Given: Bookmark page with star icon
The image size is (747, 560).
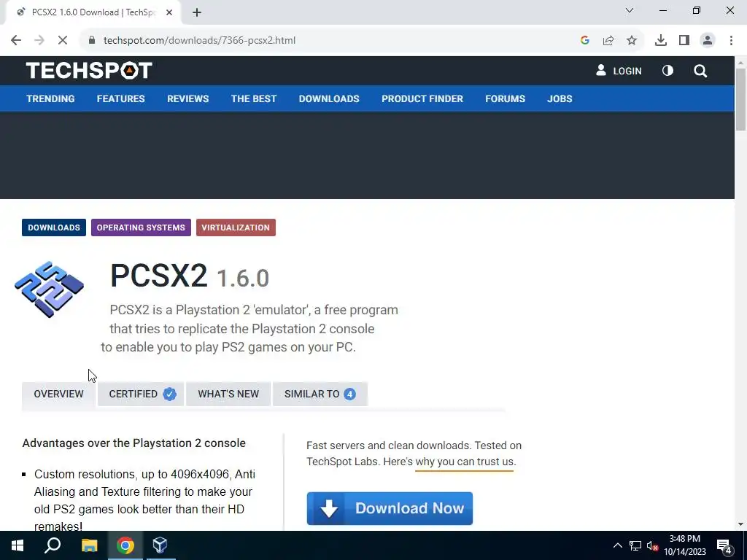Looking at the screenshot, I should 632,41.
